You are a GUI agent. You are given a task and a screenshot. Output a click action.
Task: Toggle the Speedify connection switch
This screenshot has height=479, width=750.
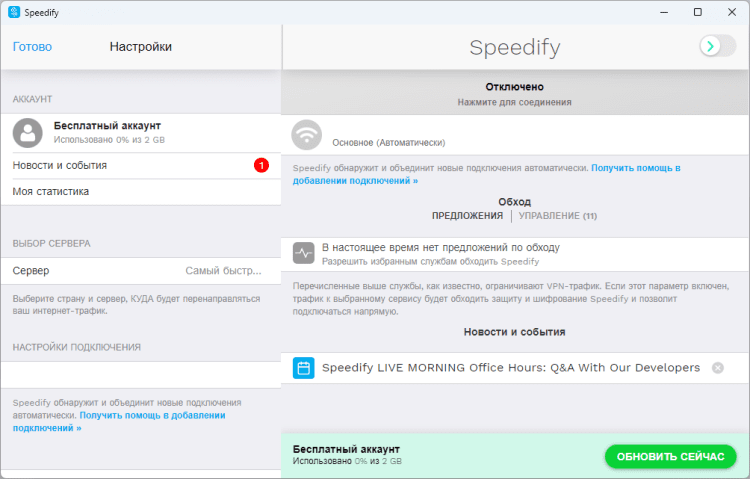pos(717,46)
